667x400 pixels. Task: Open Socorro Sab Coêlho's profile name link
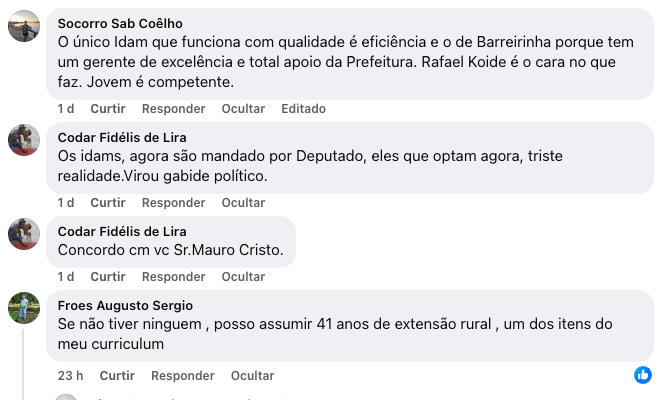coord(120,23)
